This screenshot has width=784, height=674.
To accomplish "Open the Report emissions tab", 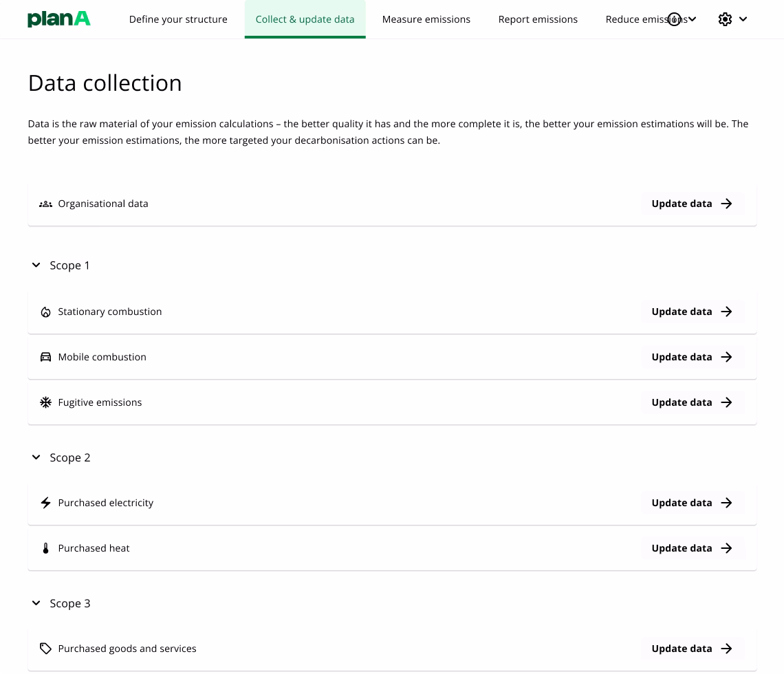I will (x=538, y=19).
